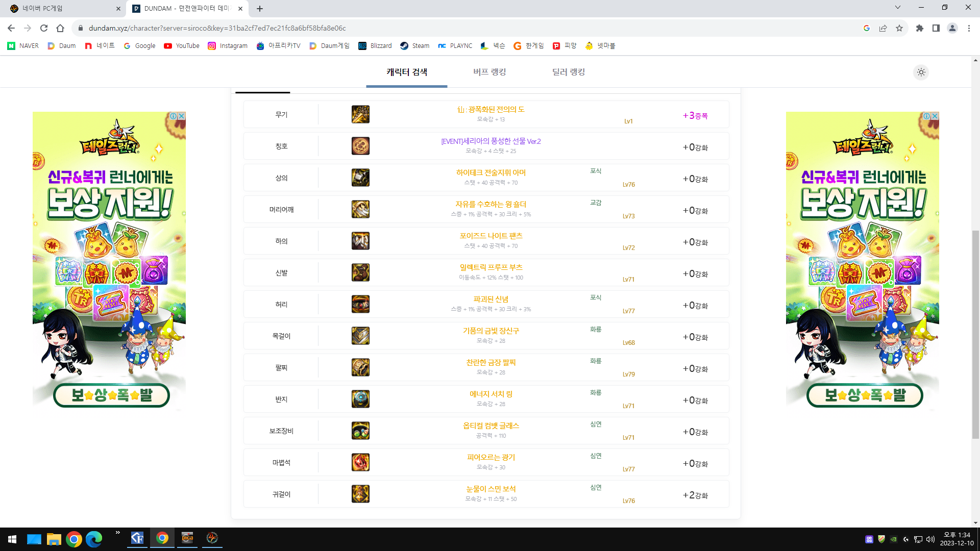The image size is (980, 551).
Task: Click the 파괴된 신념 belt icon
Action: click(x=360, y=304)
